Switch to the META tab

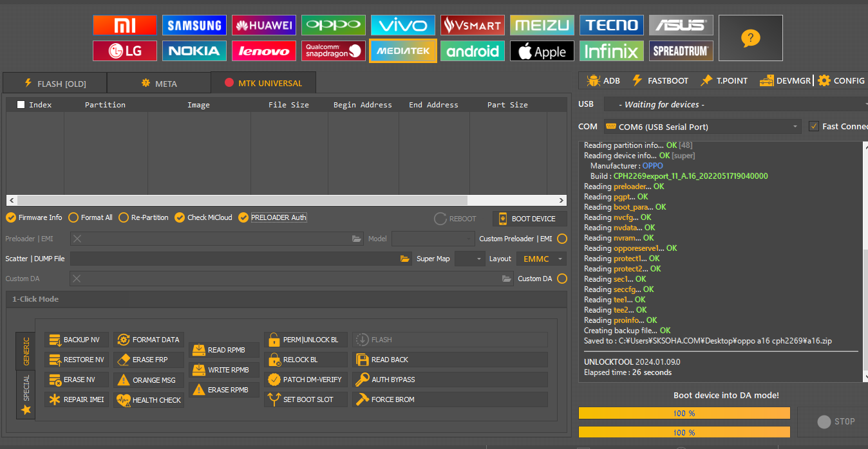click(x=158, y=84)
